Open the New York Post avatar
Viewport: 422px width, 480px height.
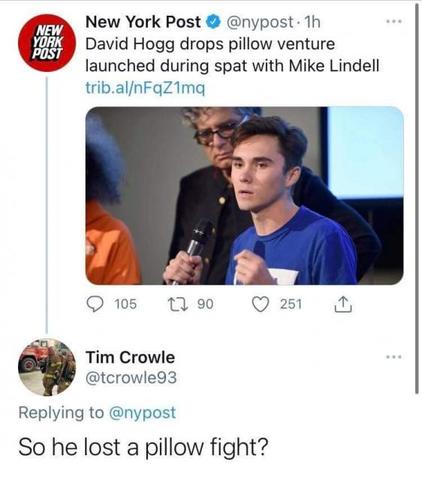(x=47, y=43)
